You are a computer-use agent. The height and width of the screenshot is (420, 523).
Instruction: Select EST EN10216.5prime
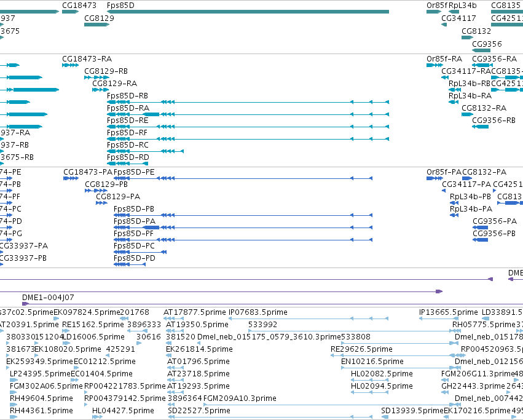click(372, 362)
